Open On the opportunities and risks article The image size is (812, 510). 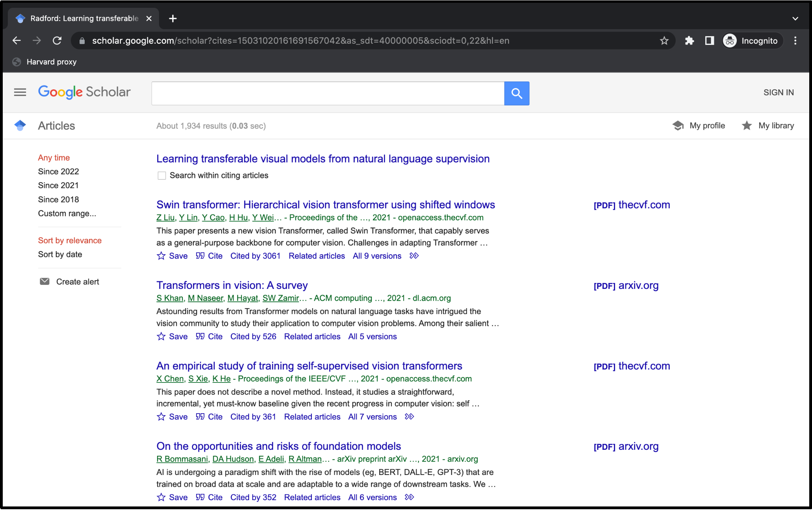point(278,446)
